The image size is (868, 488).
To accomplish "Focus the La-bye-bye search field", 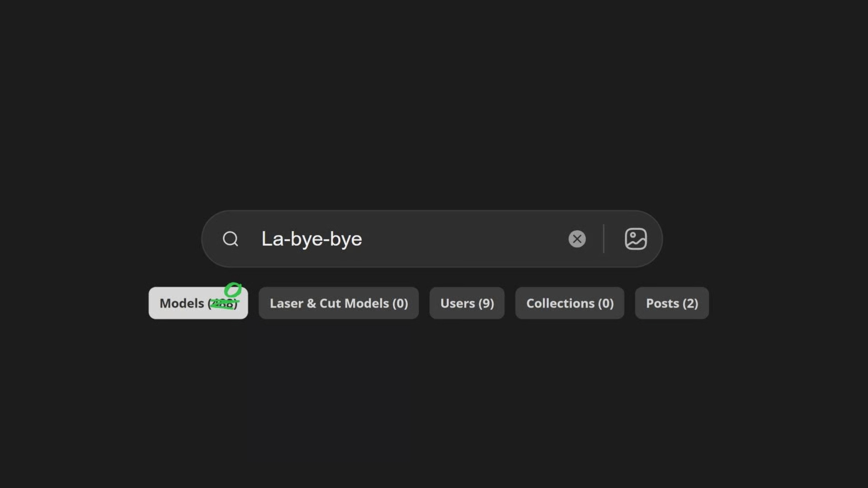I will coord(432,239).
